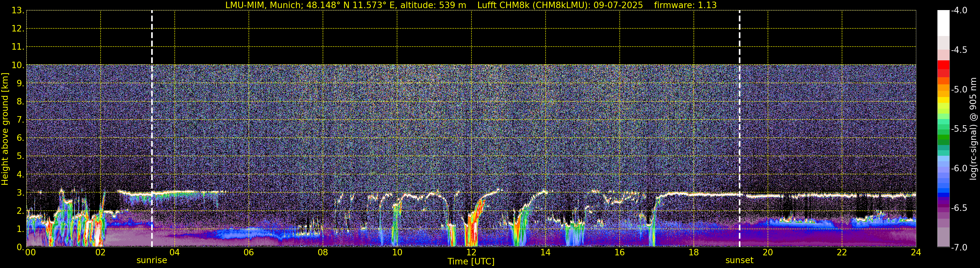This screenshot has width=980, height=268.
Task: Click the '5.' height axis tick label
Action: pos(20,156)
